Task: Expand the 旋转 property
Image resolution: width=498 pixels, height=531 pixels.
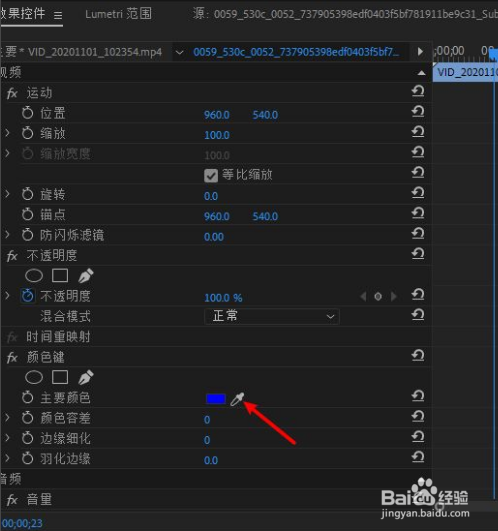Action: 7,194
